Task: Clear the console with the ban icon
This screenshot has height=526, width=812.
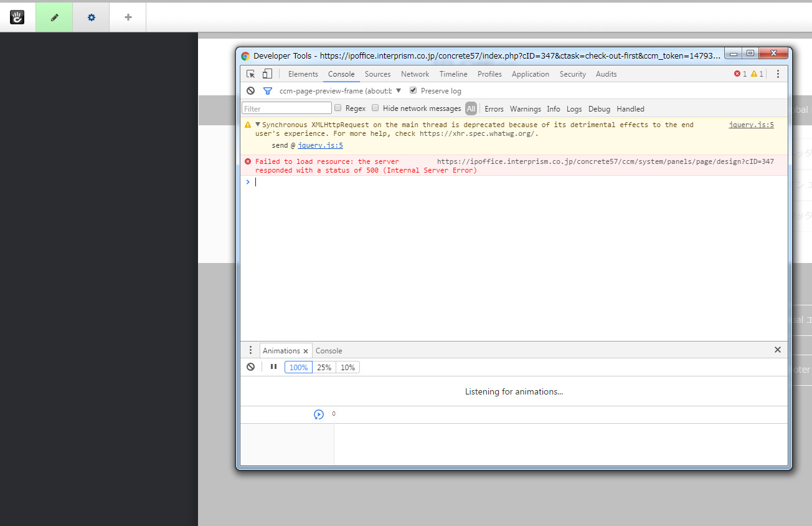Action: pyautogui.click(x=250, y=90)
